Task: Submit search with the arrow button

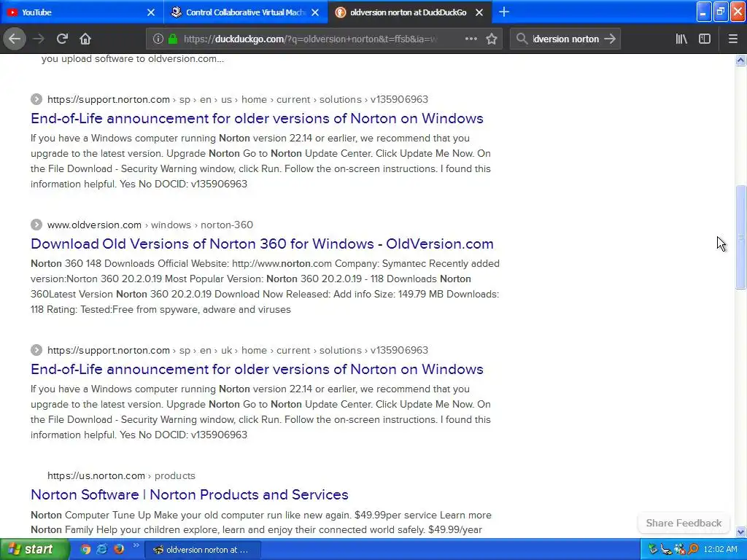Action: click(610, 39)
